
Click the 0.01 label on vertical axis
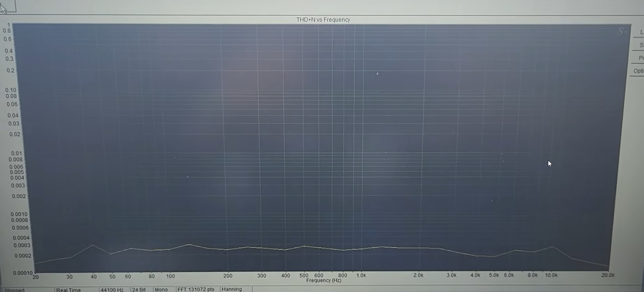point(16,153)
